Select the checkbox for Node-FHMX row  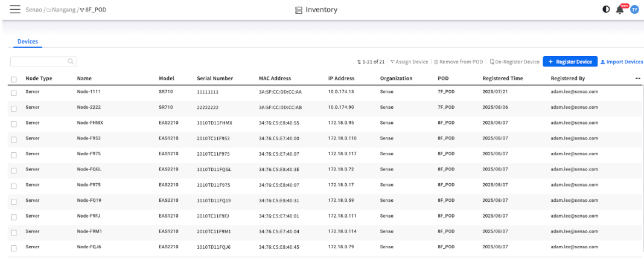[x=14, y=124]
